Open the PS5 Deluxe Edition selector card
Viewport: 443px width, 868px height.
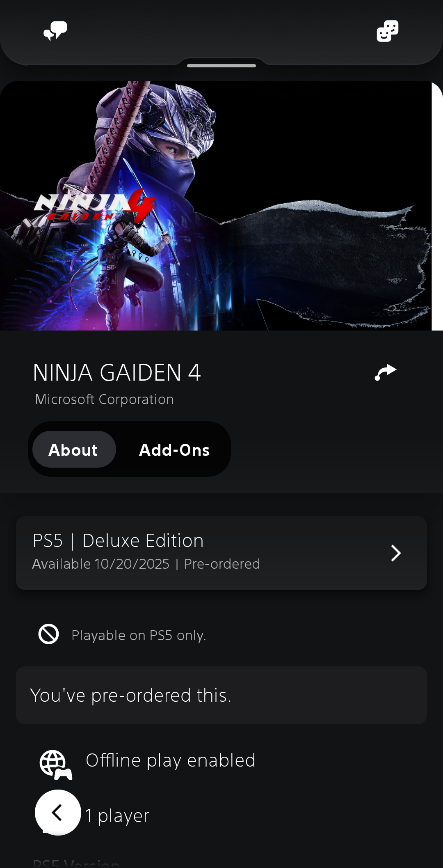click(x=221, y=553)
